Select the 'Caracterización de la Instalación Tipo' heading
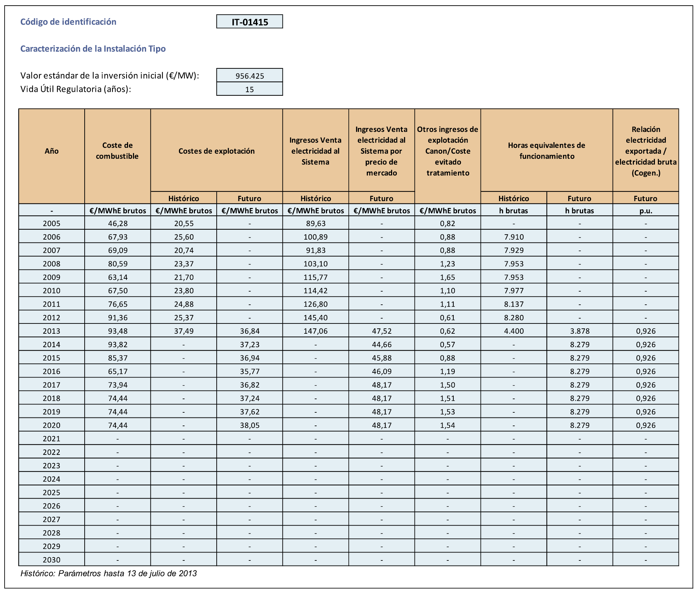Image resolution: width=700 pixels, height=594 pixels. click(93, 49)
